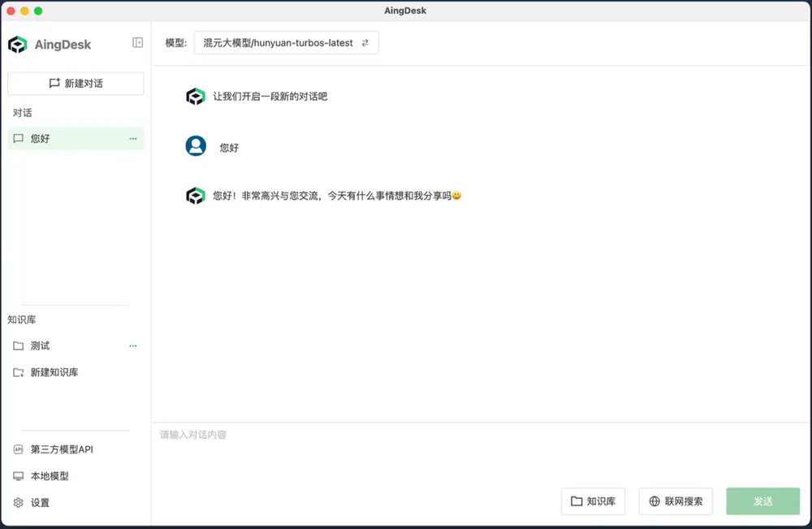Open 本地模型 local models page
Image resolution: width=812 pixels, height=529 pixels.
point(49,476)
